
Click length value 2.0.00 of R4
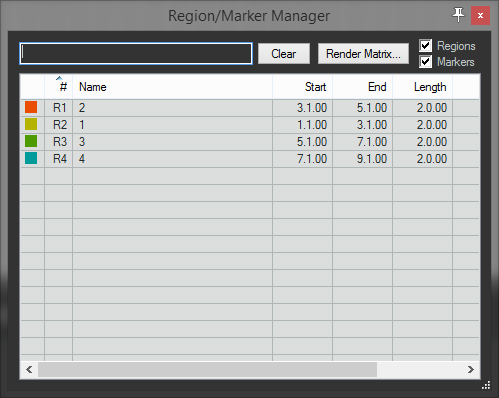point(432,159)
